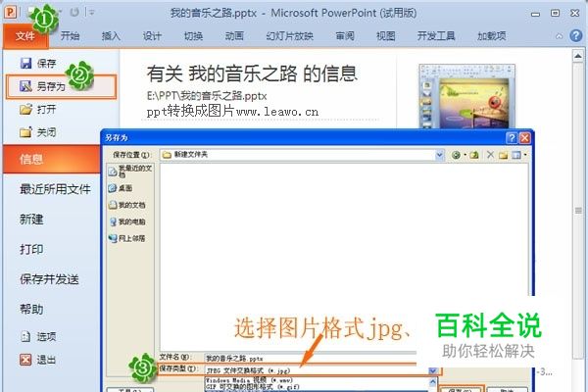This screenshot has height=392, width=588.
Task: Open the quick access toolbar customize arrow
Action: pyautogui.click(x=91, y=13)
